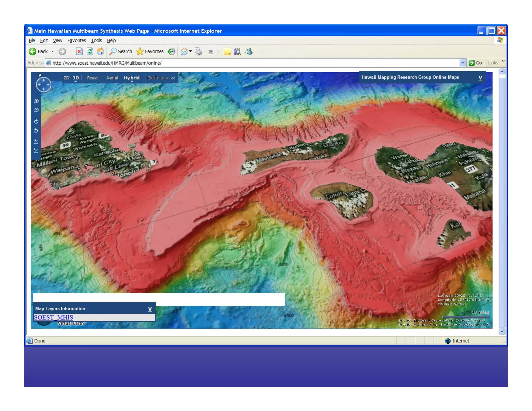Click the Print toolbar icon
532x411 pixels.
198,51
